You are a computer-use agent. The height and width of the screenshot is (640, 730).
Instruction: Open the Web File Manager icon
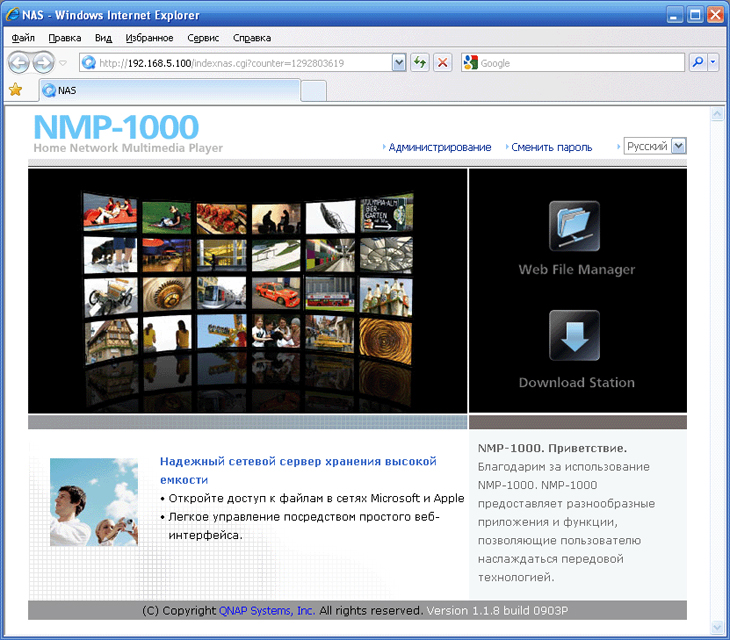tap(574, 226)
